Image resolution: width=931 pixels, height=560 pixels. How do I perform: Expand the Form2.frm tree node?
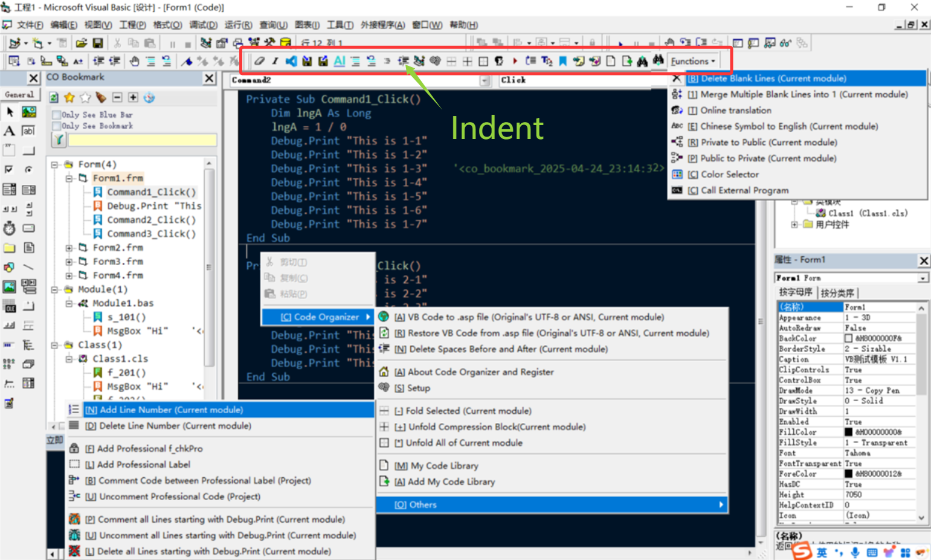pyautogui.click(x=69, y=248)
